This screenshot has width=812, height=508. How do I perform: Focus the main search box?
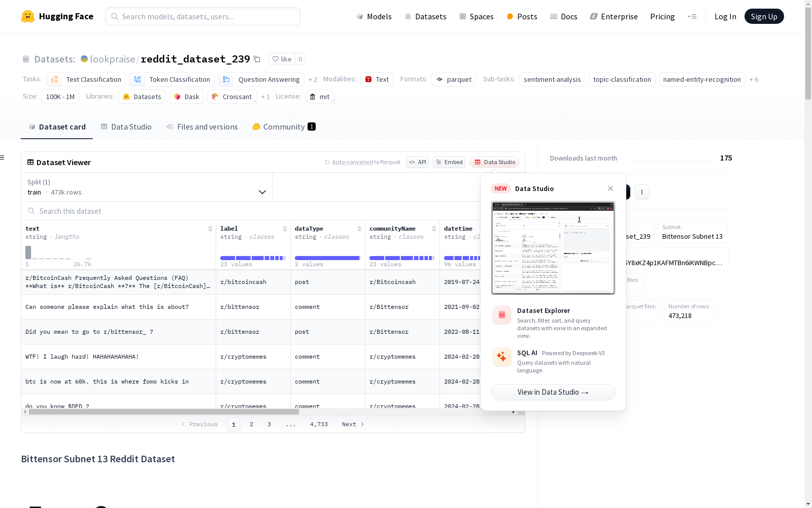pyautogui.click(x=203, y=16)
